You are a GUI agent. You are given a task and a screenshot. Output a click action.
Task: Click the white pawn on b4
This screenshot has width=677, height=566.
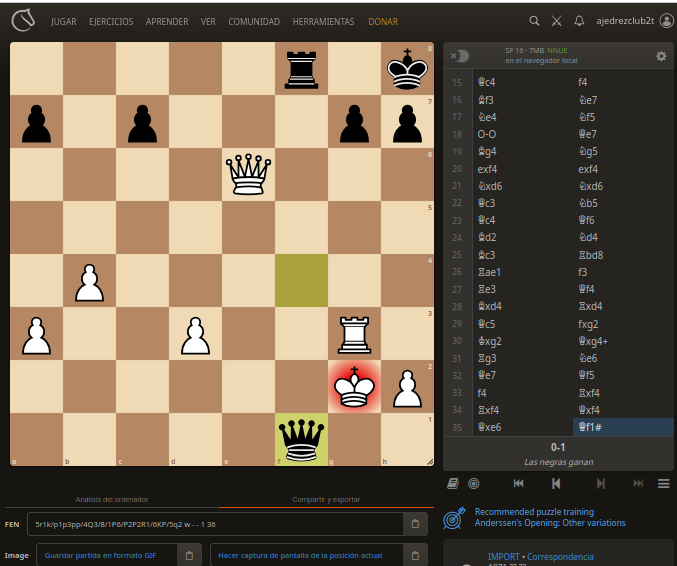click(89, 281)
